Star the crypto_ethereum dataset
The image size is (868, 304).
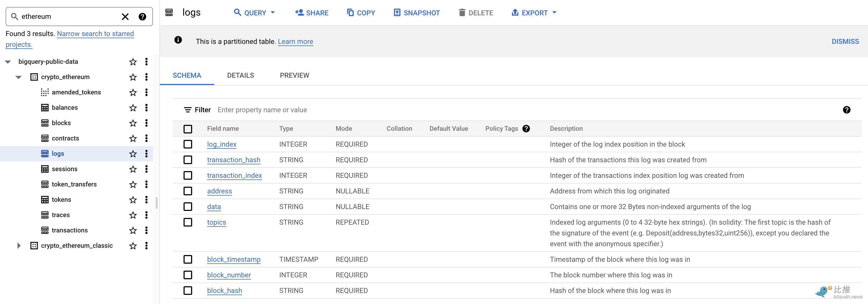point(133,77)
